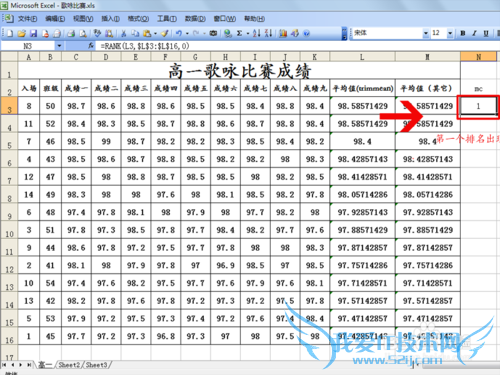Open the 工具 (Tools) menu
500x375 pixels.
tap(167, 19)
